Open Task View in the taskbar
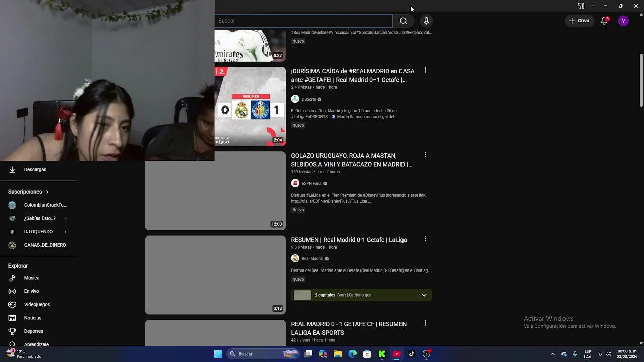This screenshot has width=644, height=362. tap(308, 354)
